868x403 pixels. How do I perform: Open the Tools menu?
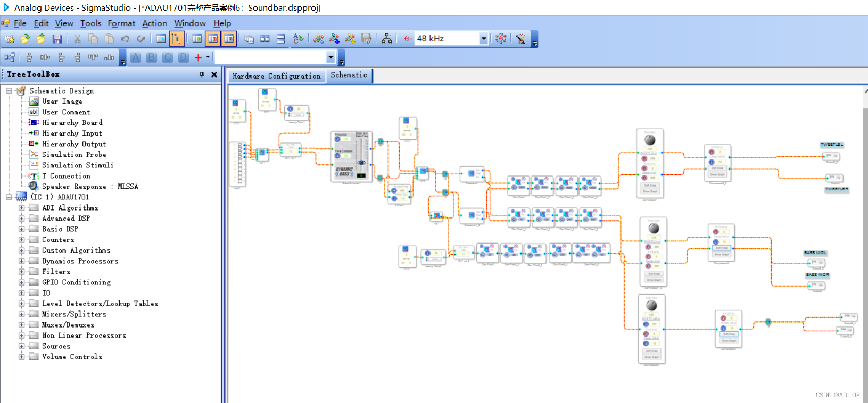pyautogui.click(x=91, y=23)
